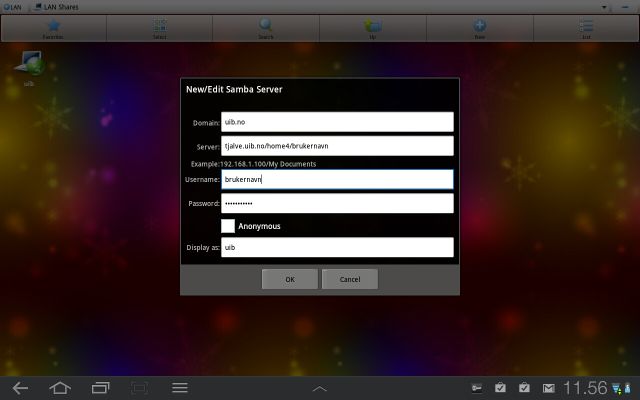Open the recent apps overview

point(100,387)
